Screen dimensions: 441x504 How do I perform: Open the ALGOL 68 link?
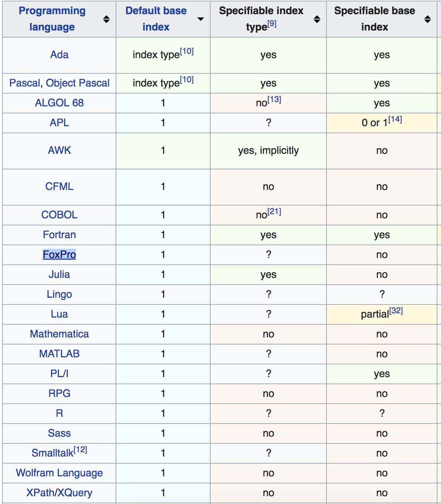59,103
